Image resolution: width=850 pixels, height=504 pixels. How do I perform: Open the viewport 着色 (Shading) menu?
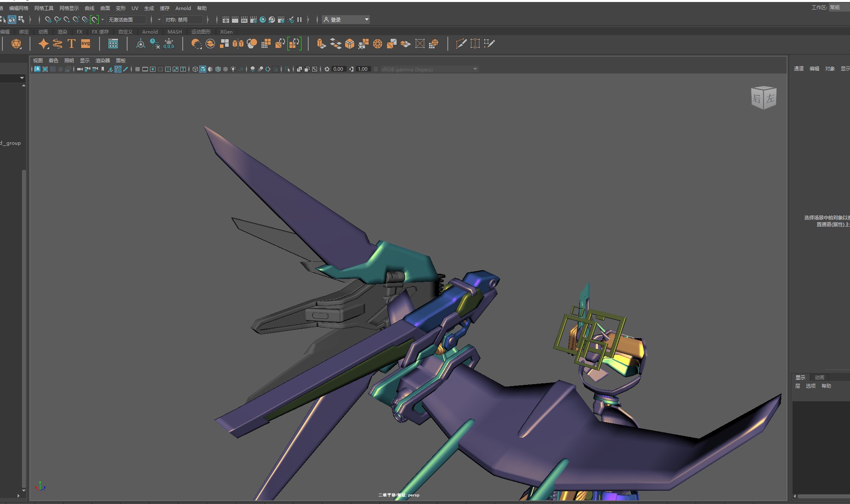pyautogui.click(x=54, y=60)
